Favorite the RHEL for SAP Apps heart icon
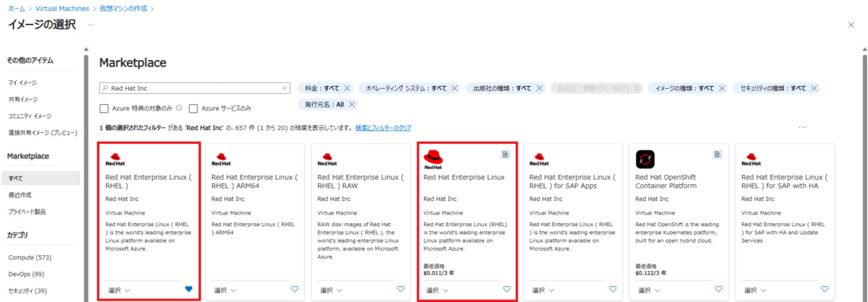This screenshot has height=302, width=868. pyautogui.click(x=613, y=289)
